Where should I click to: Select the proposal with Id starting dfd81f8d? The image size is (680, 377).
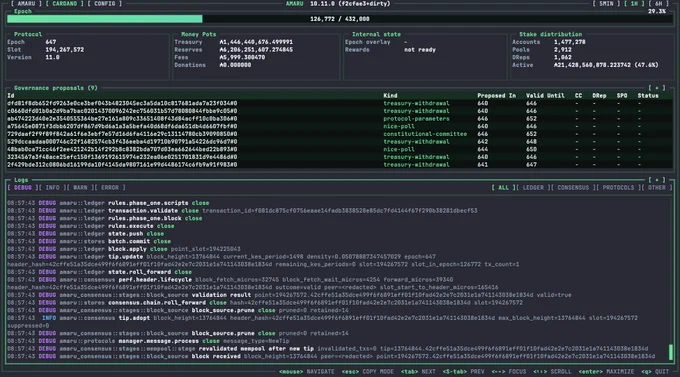[340, 104]
